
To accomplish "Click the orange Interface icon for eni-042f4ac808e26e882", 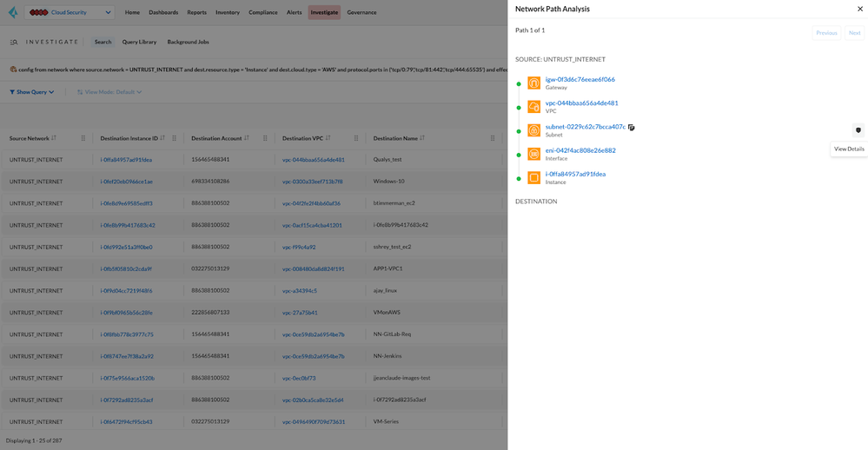I will 533,154.
